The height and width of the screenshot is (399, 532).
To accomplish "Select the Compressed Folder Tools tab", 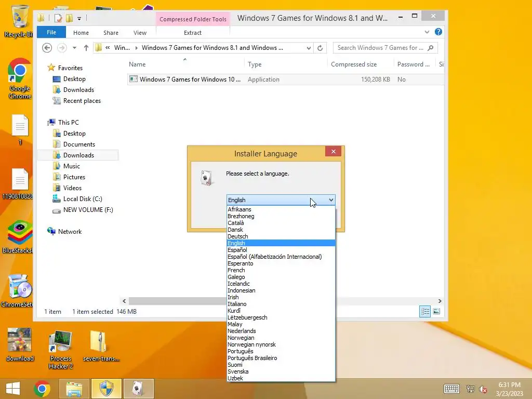I will (193, 19).
